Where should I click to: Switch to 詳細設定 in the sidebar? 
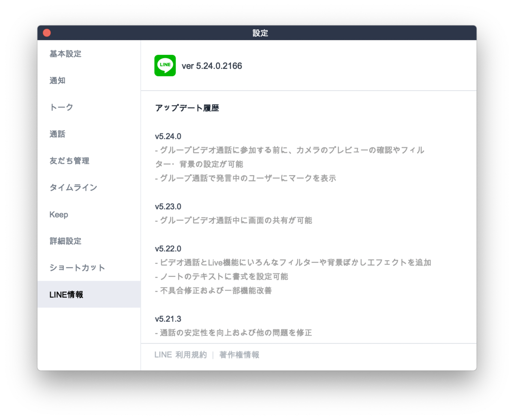[x=89, y=241]
